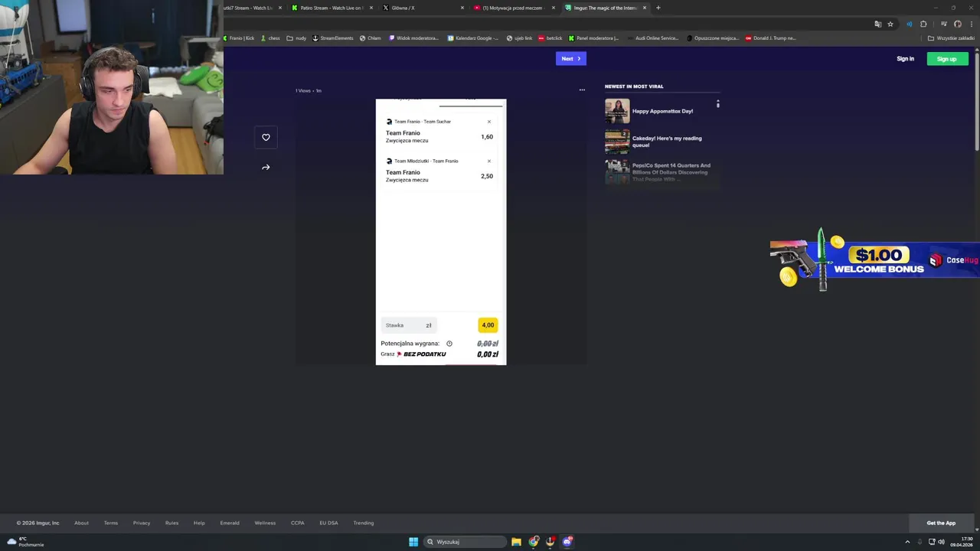This screenshot has height=551, width=980.
Task: Close the Patiro Stream tab
Action: (x=371, y=8)
